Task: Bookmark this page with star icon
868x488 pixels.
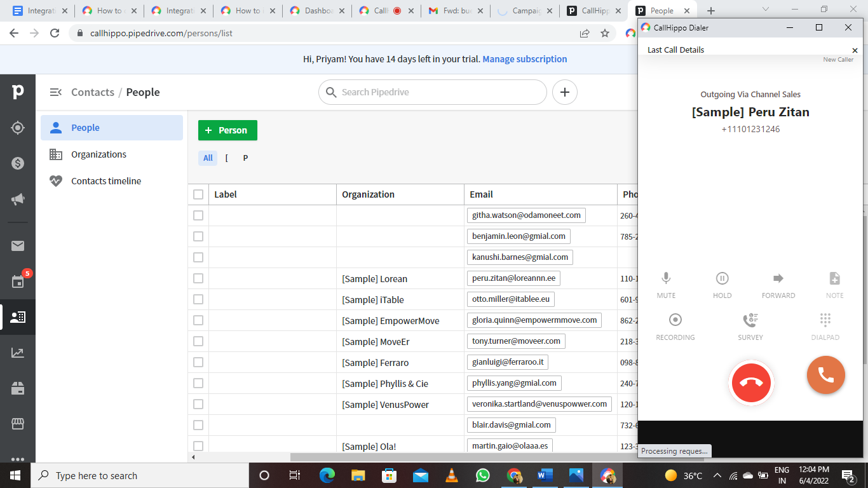Action: (x=605, y=33)
